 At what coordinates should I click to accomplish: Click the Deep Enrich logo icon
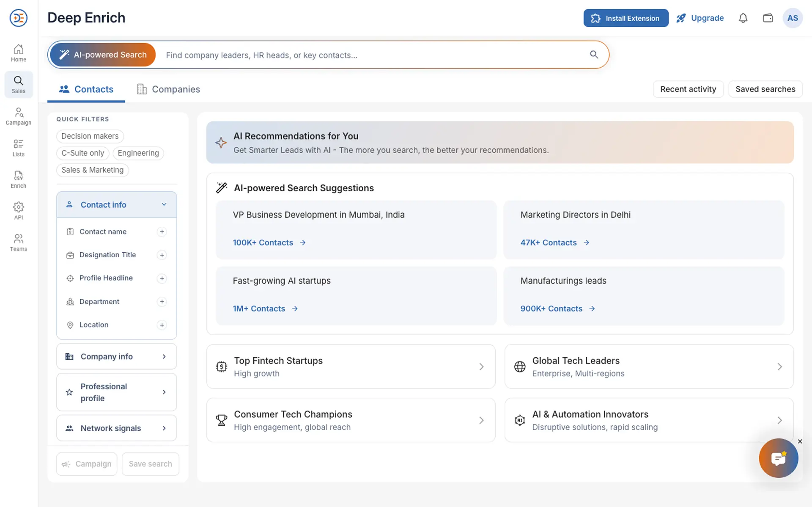click(19, 18)
